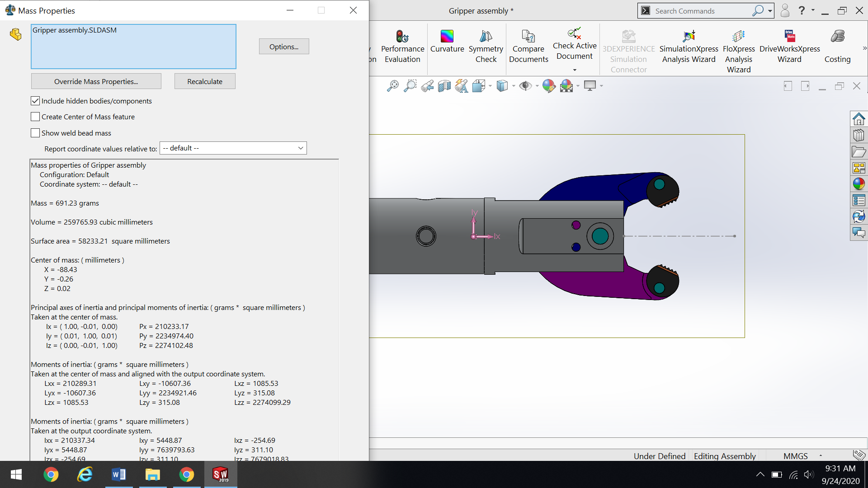Expand the Search Commands type dropdown
Image resolution: width=868 pixels, height=488 pixels.
[x=769, y=11]
